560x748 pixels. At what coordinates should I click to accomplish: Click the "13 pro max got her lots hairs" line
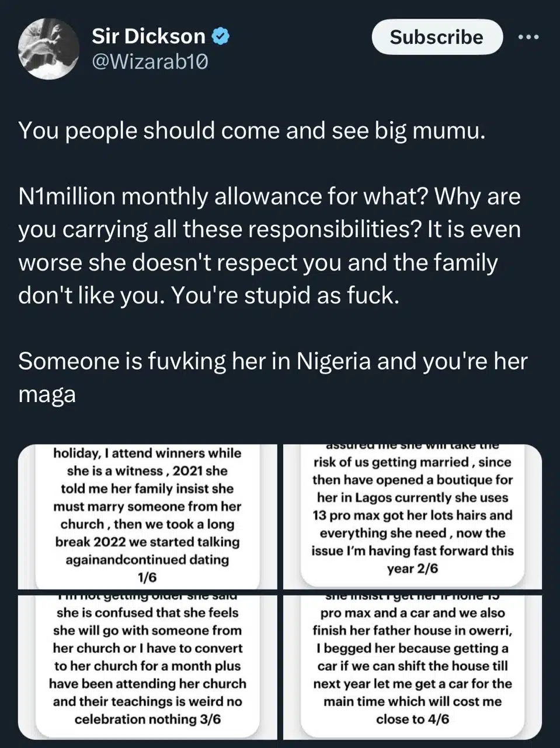click(x=412, y=515)
